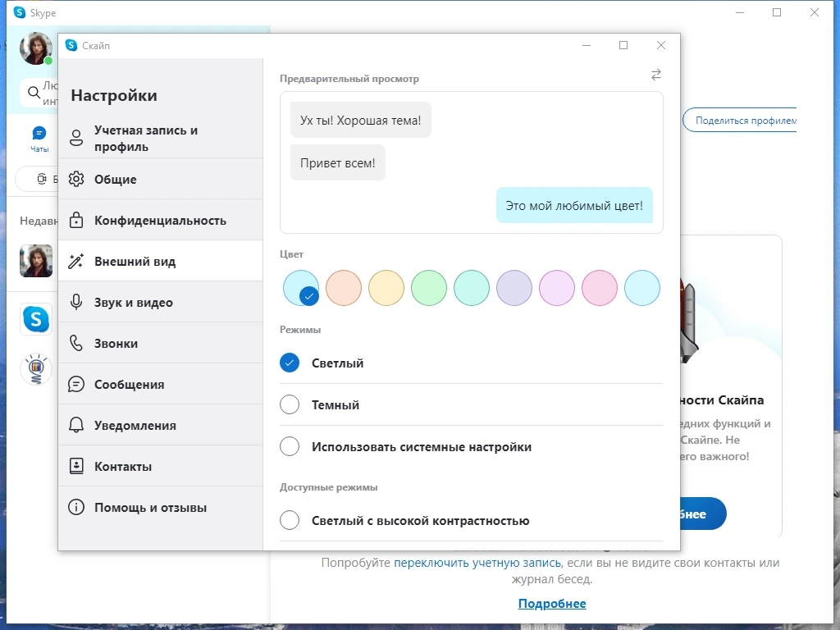This screenshot has width=840, height=630.
Task: Open the Подробнее link at bottom
Action: coord(552,603)
